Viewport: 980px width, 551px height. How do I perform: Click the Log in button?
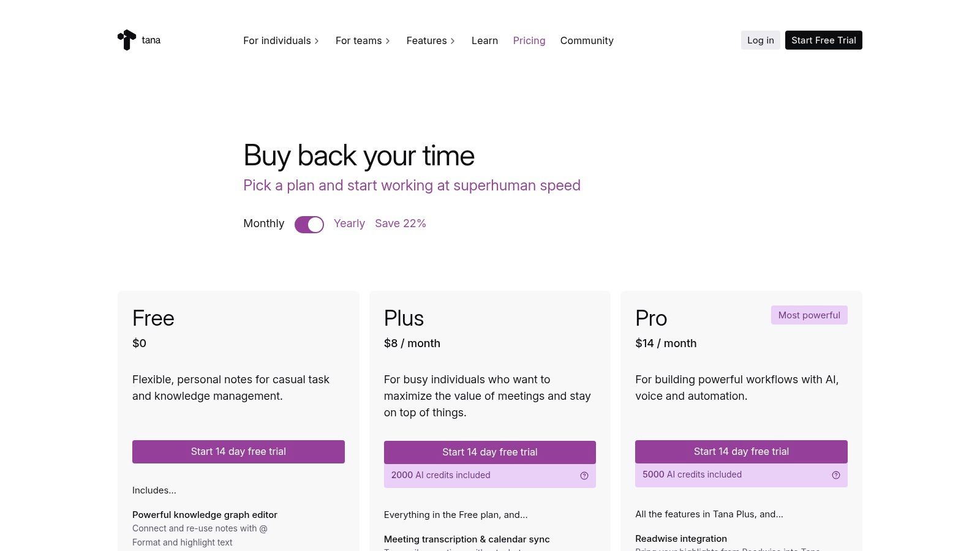pos(760,40)
